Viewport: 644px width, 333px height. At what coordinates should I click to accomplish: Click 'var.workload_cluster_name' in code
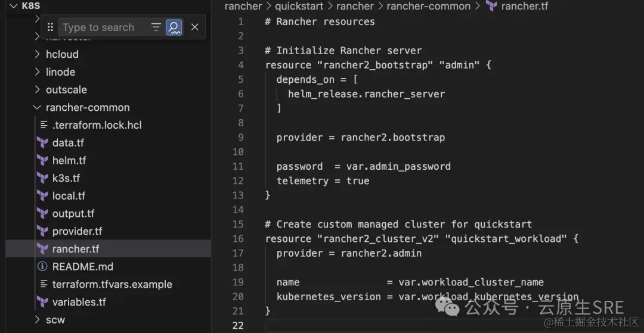coord(471,282)
